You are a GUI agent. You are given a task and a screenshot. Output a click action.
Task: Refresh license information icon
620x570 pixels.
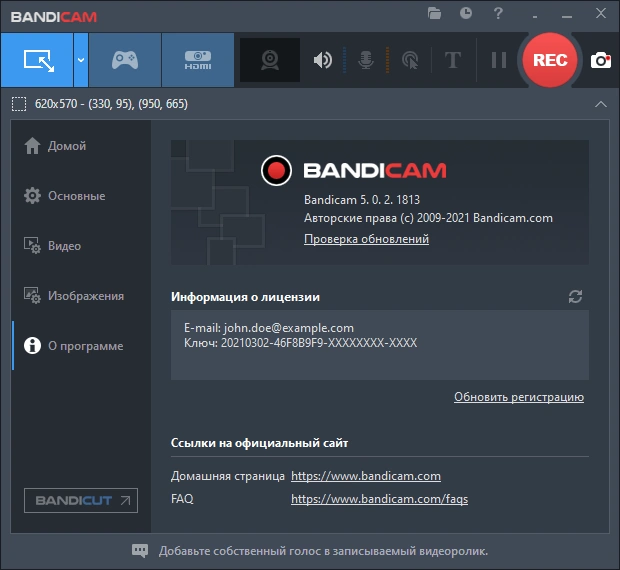(575, 296)
